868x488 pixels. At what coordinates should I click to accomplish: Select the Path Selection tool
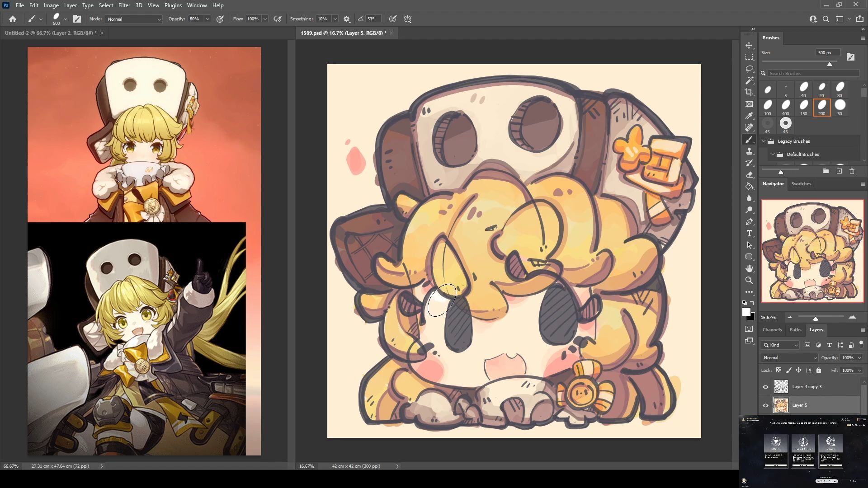pyautogui.click(x=749, y=245)
